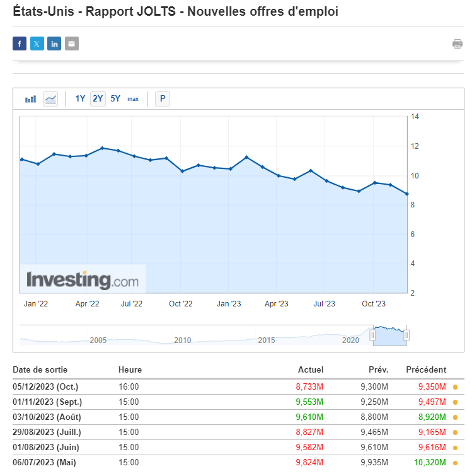Click the orange dot in Sept. row
Viewport: 472px width, 476px height.
pyautogui.click(x=455, y=402)
